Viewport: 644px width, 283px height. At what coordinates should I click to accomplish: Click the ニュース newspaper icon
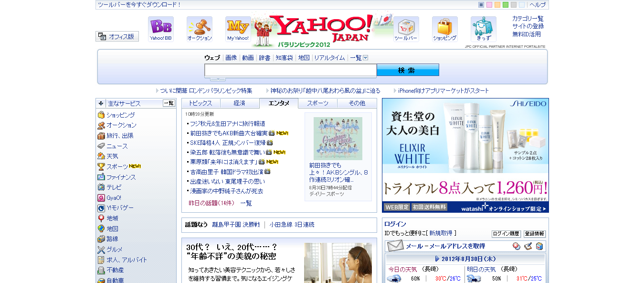[101, 146]
